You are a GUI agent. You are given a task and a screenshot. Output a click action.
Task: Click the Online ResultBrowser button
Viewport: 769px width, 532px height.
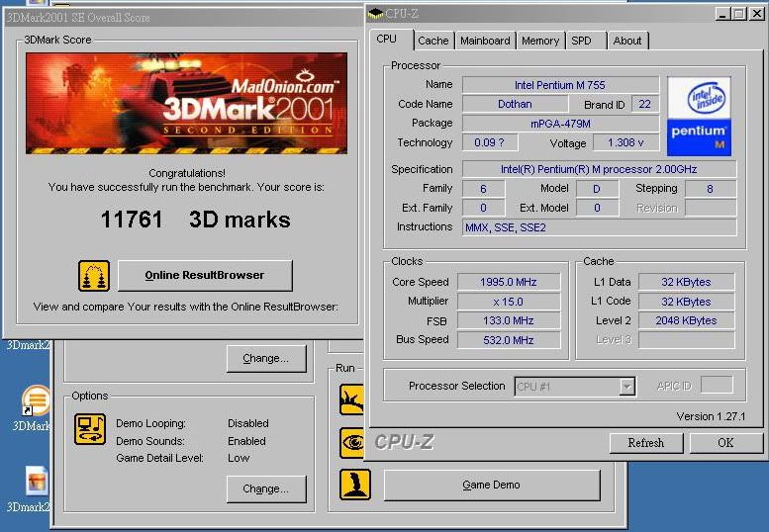[x=205, y=275]
